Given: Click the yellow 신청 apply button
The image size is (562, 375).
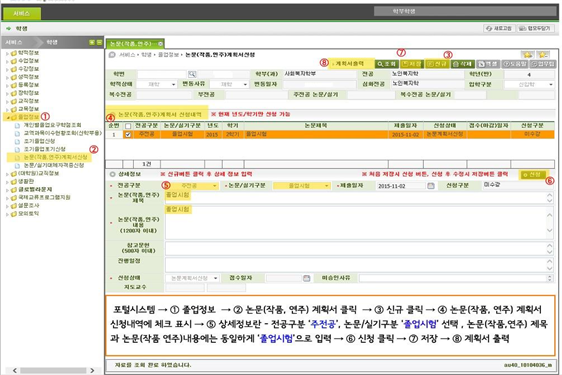Looking at the screenshot, I should coord(533,175).
